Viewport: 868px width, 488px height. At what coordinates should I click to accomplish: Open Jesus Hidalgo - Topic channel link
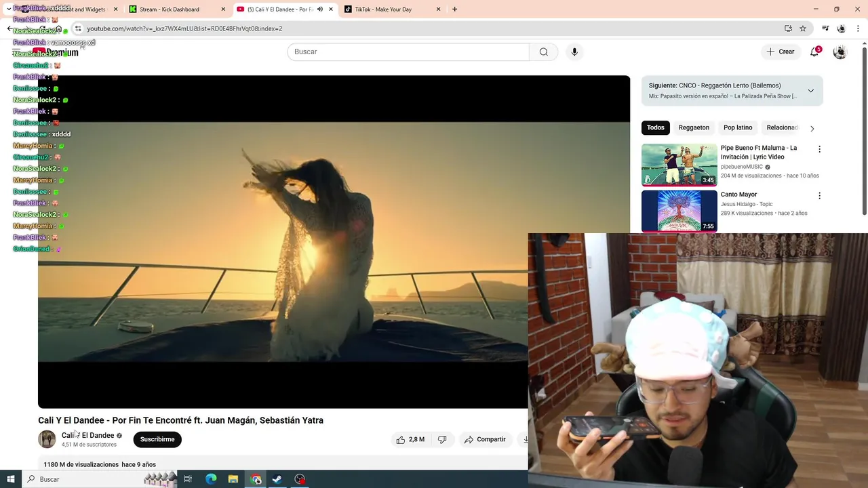(x=747, y=204)
